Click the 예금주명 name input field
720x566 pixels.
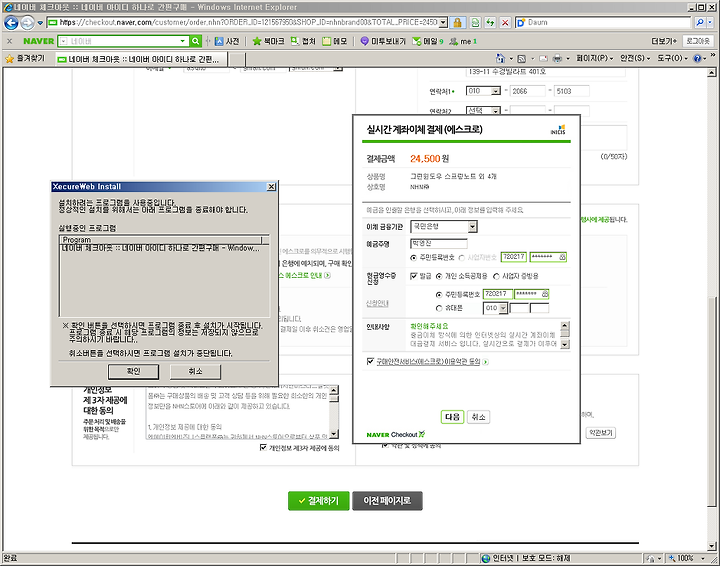[x=439, y=244]
